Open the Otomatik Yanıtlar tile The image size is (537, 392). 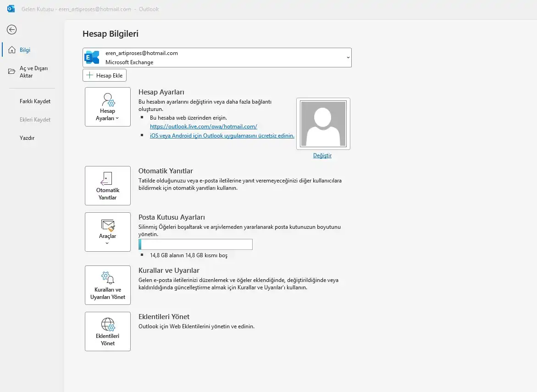point(107,186)
